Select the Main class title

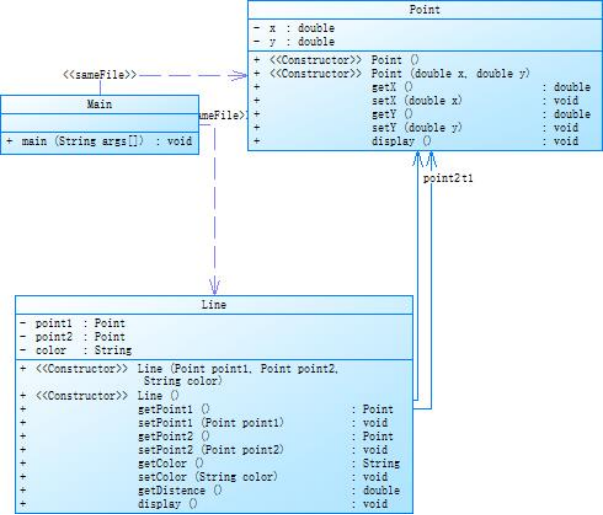tap(99, 104)
